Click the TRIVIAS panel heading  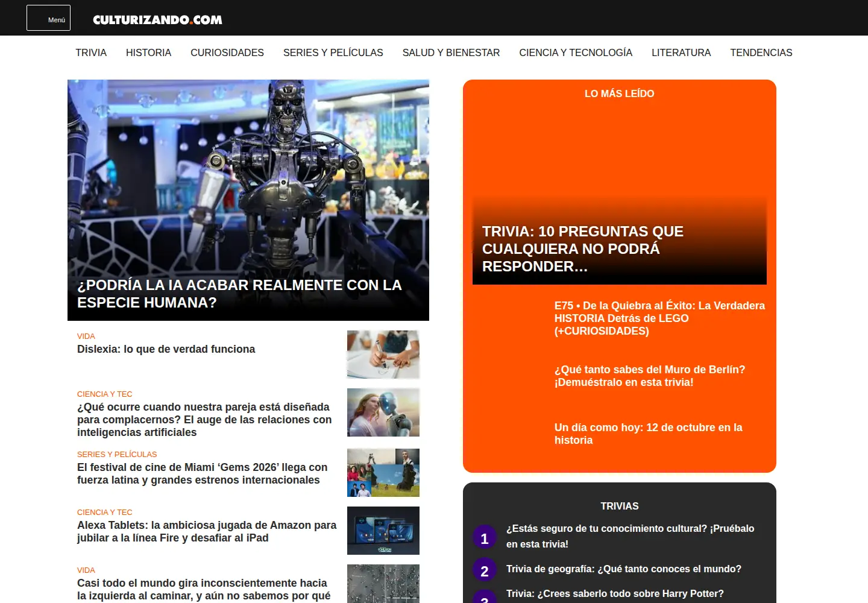pos(620,506)
